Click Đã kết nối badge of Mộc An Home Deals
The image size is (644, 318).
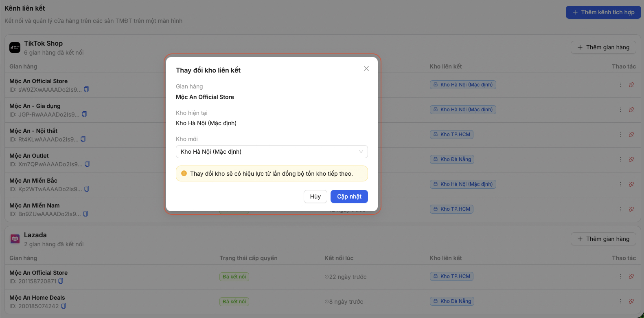point(234,302)
